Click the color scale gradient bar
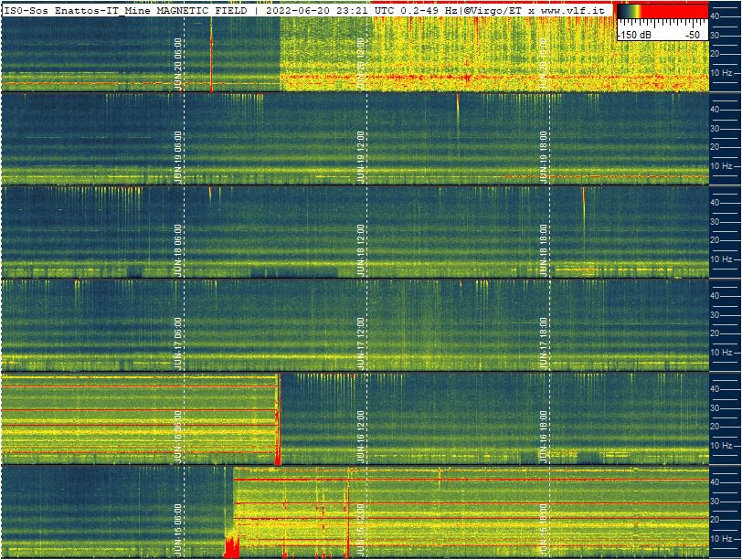 pos(662,12)
